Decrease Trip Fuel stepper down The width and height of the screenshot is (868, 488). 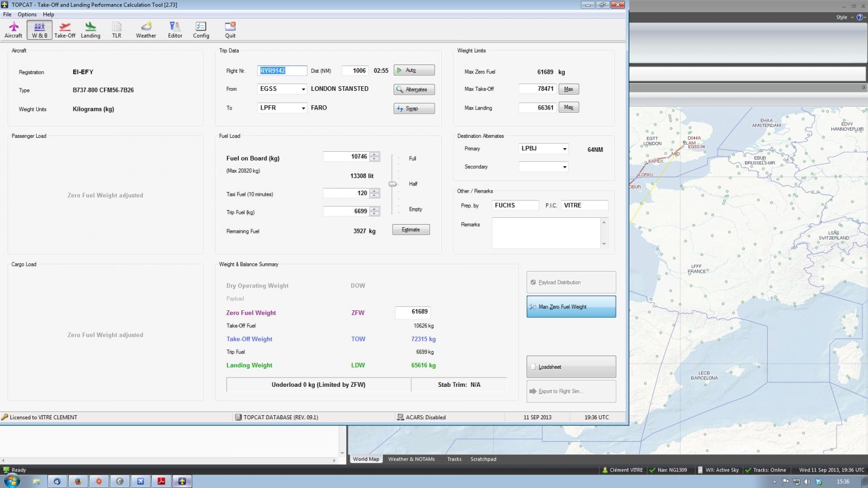pyautogui.click(x=375, y=214)
